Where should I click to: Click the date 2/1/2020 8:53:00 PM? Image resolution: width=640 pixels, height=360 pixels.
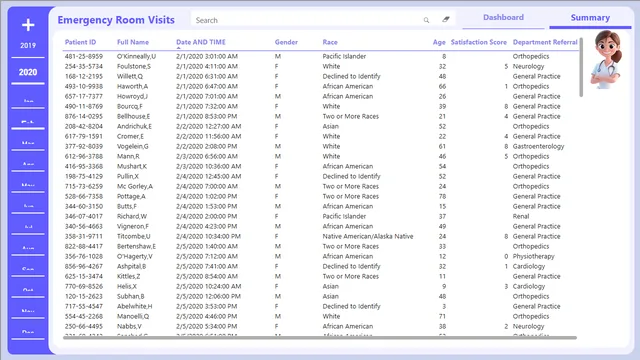207,116
